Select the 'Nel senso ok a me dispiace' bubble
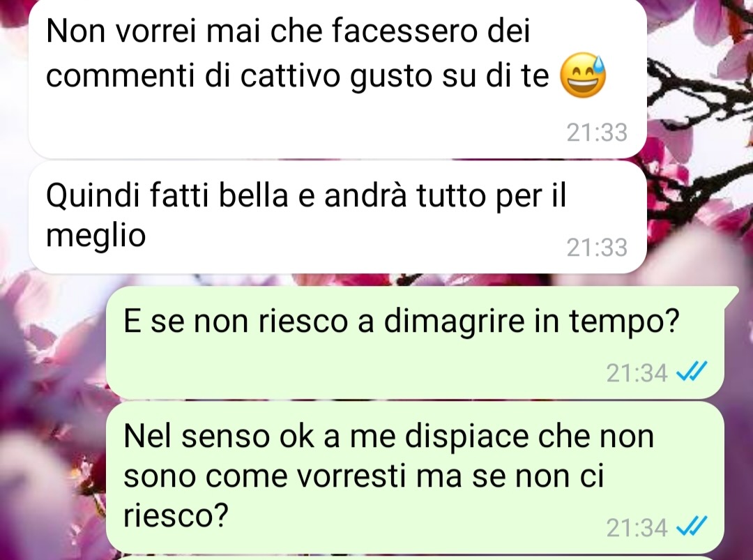 pos(415,477)
